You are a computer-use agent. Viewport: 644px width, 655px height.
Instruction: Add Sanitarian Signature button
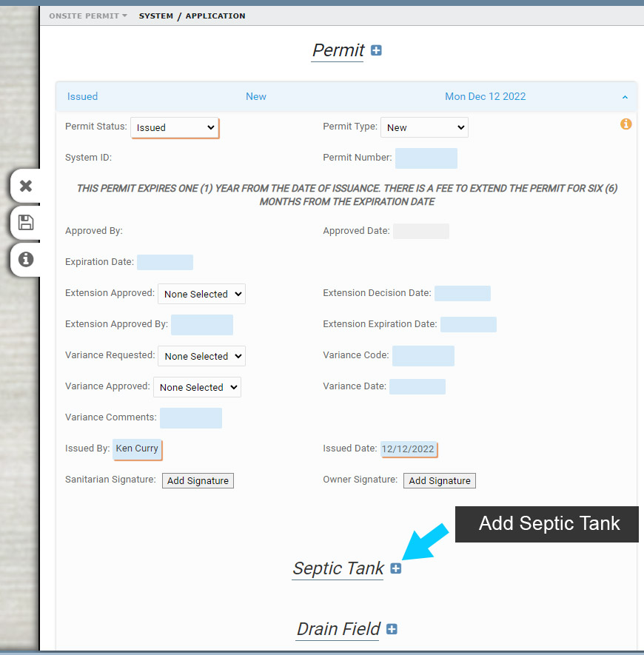198,480
